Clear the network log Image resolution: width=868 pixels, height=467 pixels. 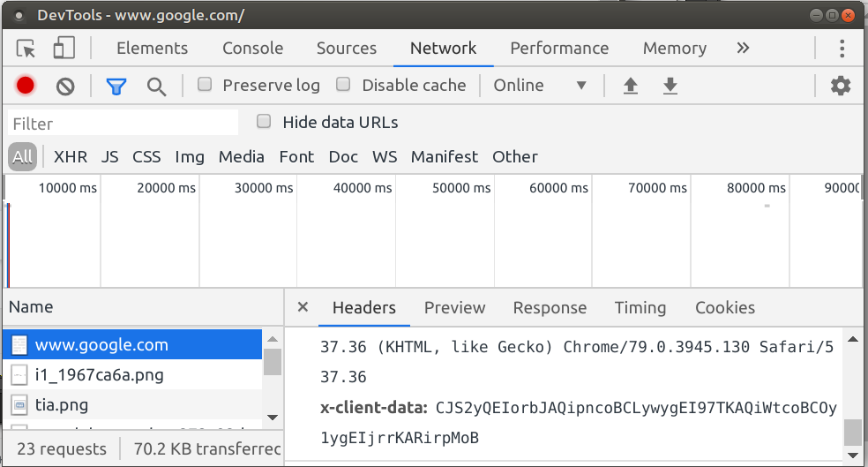[x=65, y=86]
